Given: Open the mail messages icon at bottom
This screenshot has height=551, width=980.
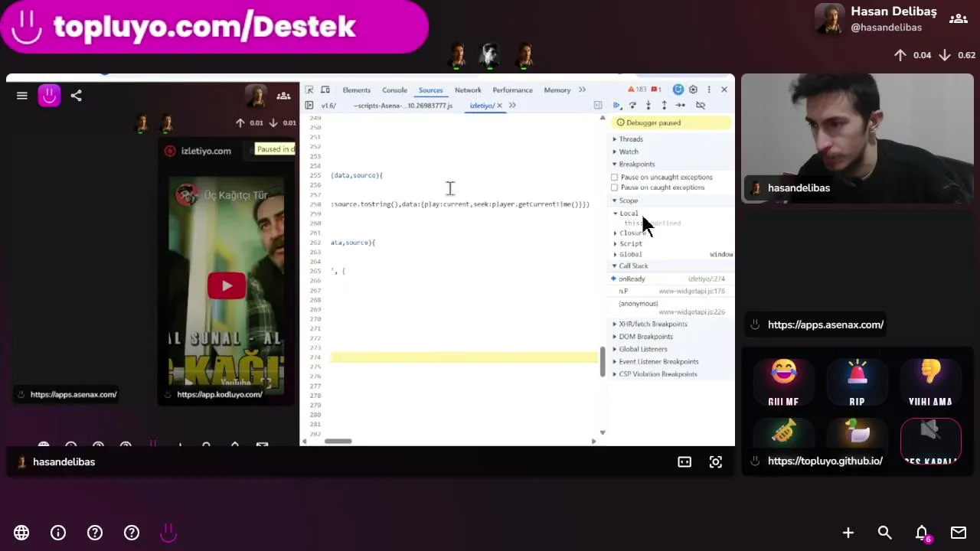Looking at the screenshot, I should pos(958,533).
